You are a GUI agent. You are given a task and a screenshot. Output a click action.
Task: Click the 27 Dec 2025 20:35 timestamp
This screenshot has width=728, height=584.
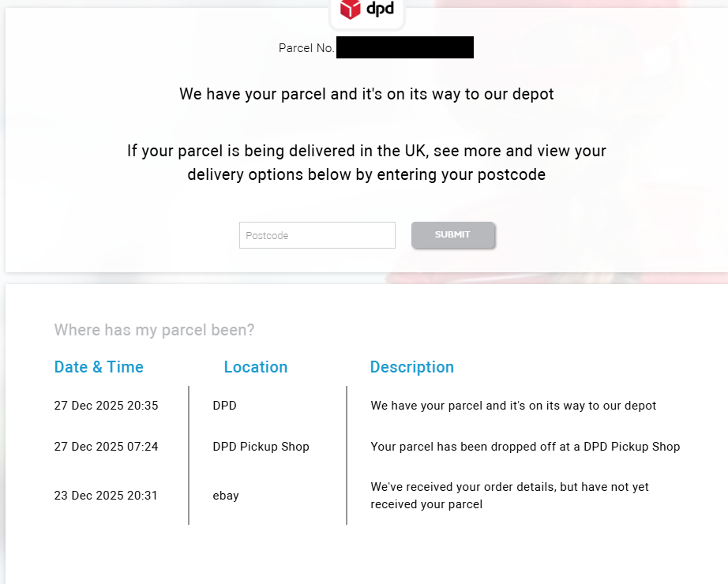[x=106, y=406]
